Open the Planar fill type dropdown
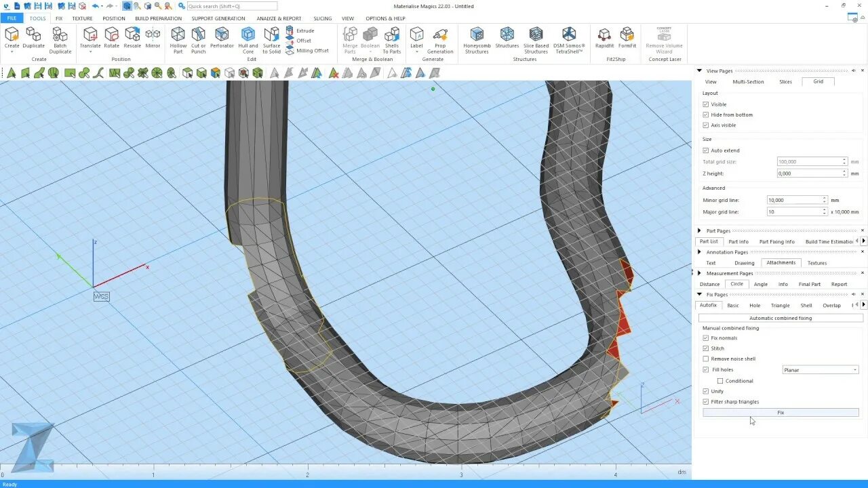 click(x=821, y=370)
